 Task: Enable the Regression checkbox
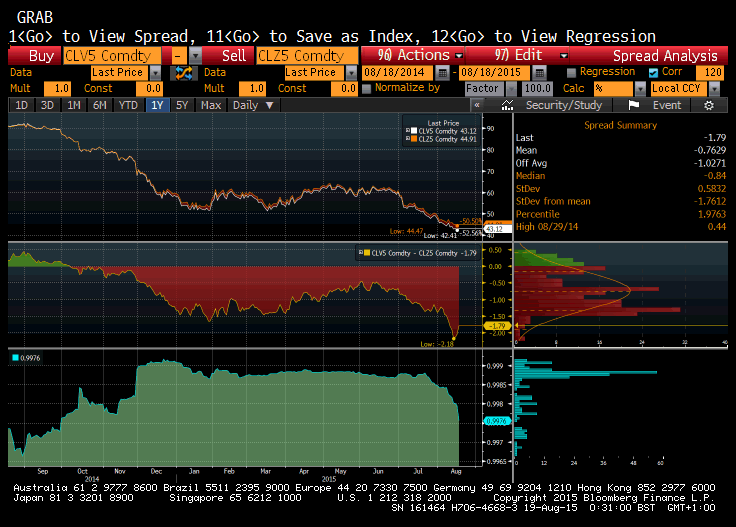click(x=571, y=72)
